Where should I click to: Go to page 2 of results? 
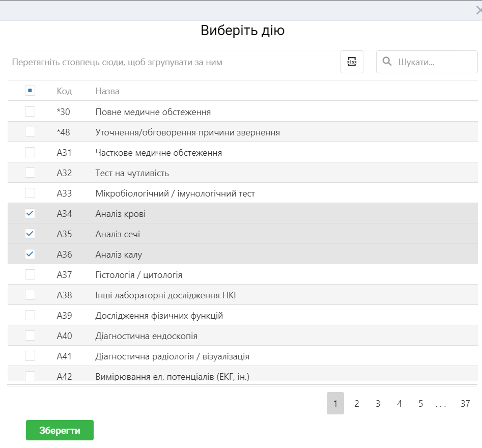357,403
